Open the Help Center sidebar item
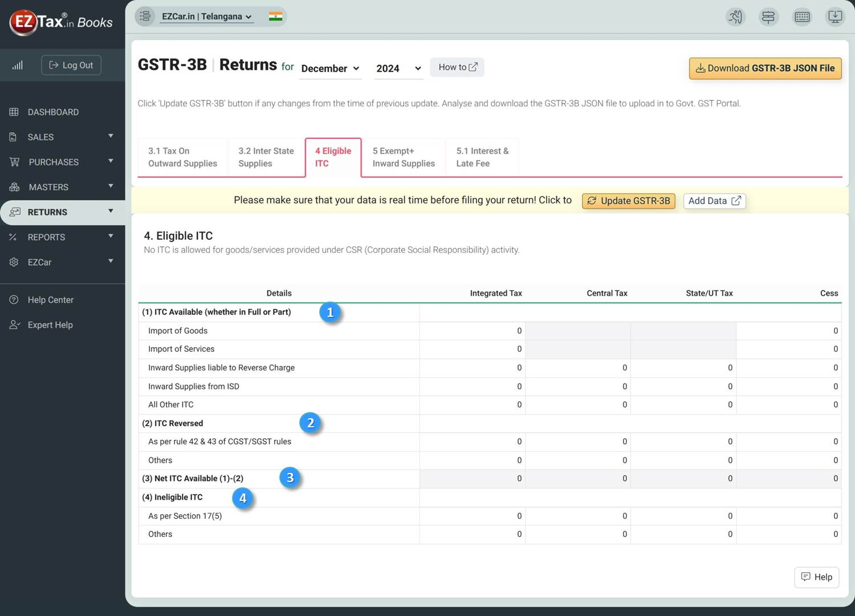The height and width of the screenshot is (616, 855). [50, 300]
